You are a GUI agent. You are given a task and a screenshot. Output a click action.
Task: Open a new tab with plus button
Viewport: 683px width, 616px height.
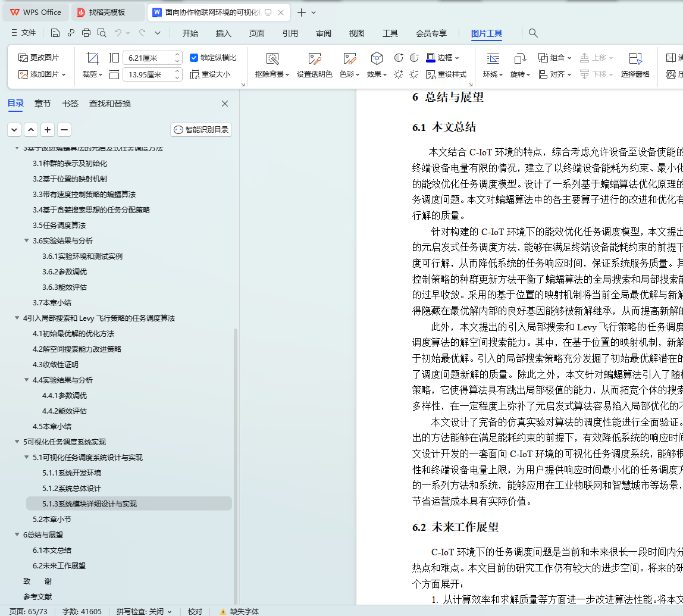coord(302,12)
